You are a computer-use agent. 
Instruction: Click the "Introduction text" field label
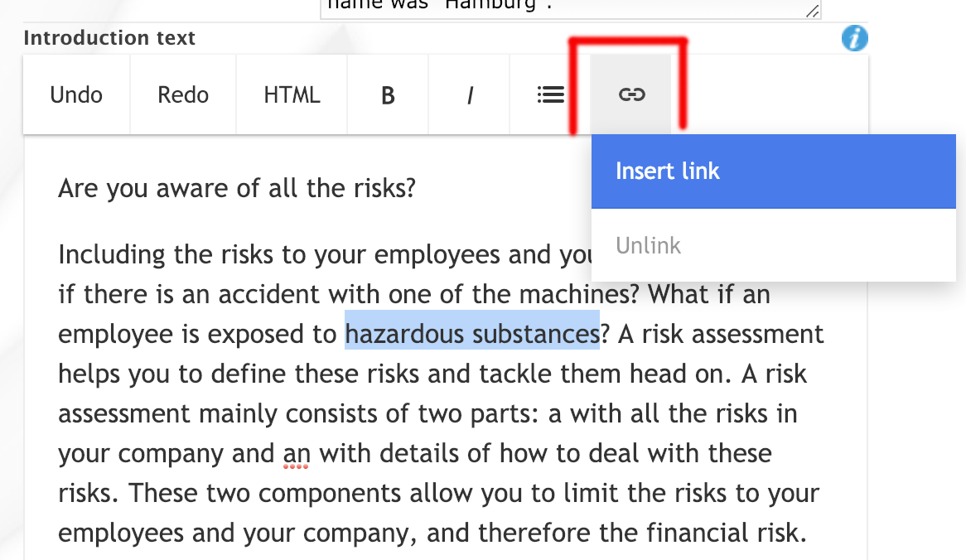tap(109, 38)
